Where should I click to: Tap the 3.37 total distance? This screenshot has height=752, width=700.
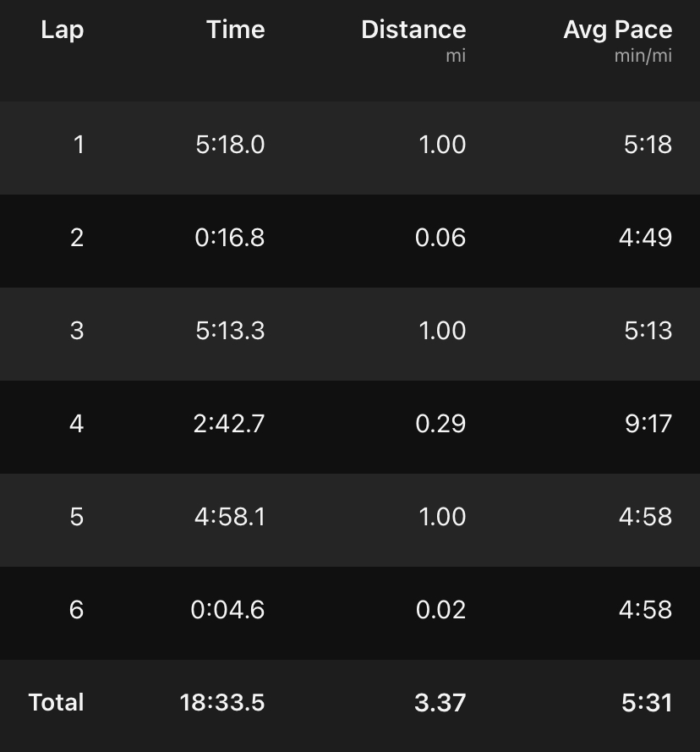[x=440, y=703]
